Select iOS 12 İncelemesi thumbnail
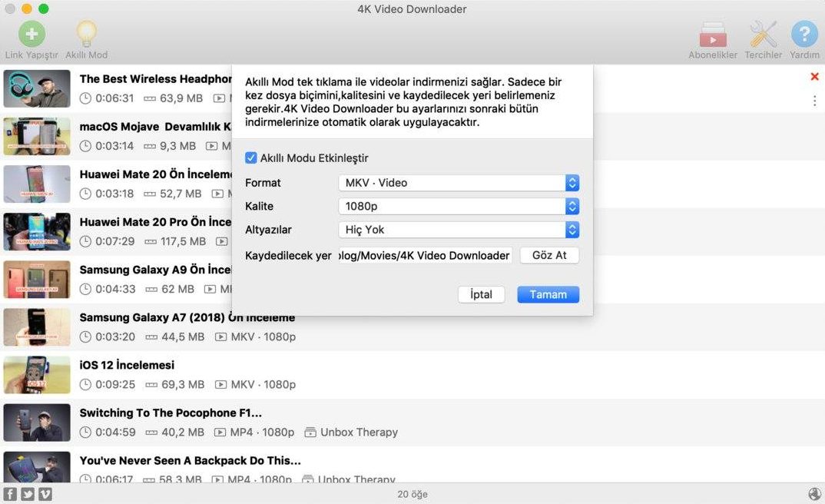The image size is (825, 504). click(x=37, y=375)
